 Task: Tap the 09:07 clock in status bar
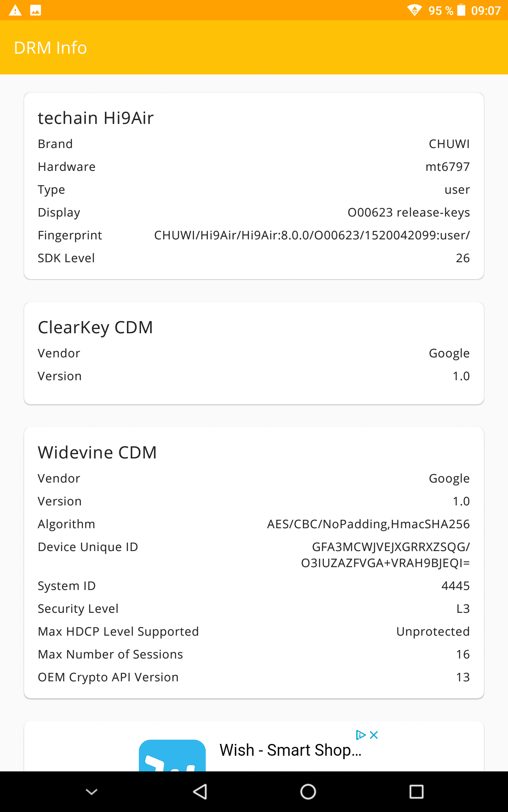coord(486,11)
